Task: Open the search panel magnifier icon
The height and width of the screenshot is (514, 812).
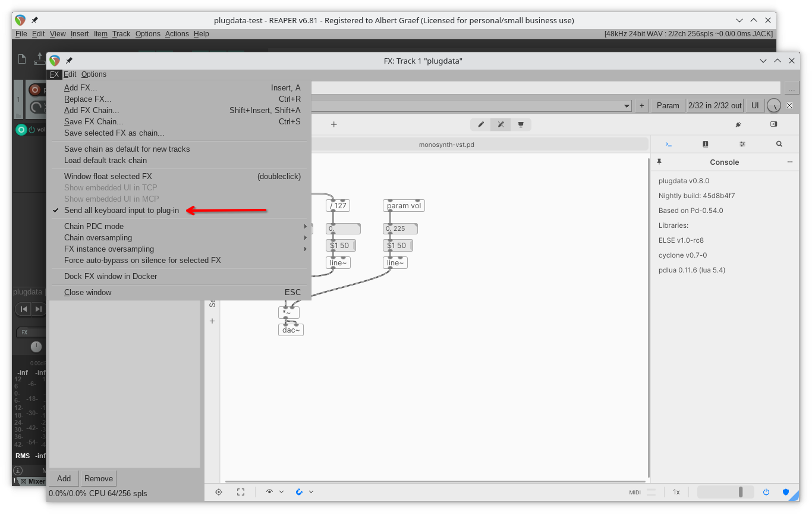Action: coord(779,144)
